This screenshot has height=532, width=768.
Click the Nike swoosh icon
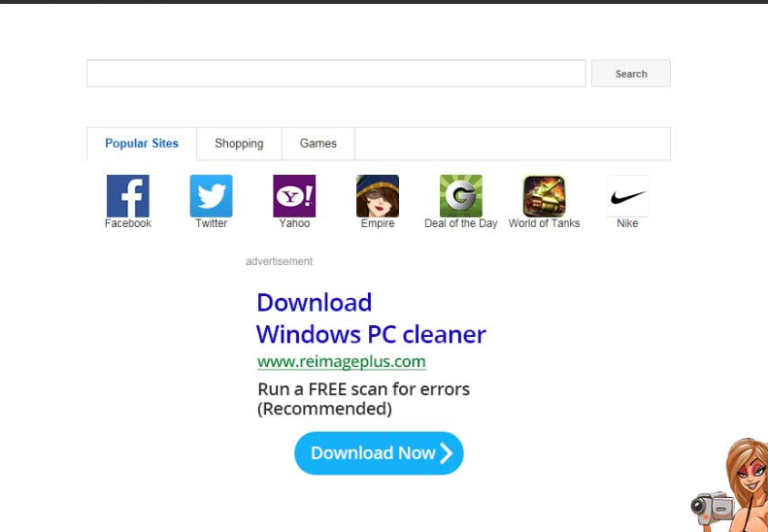pos(627,196)
